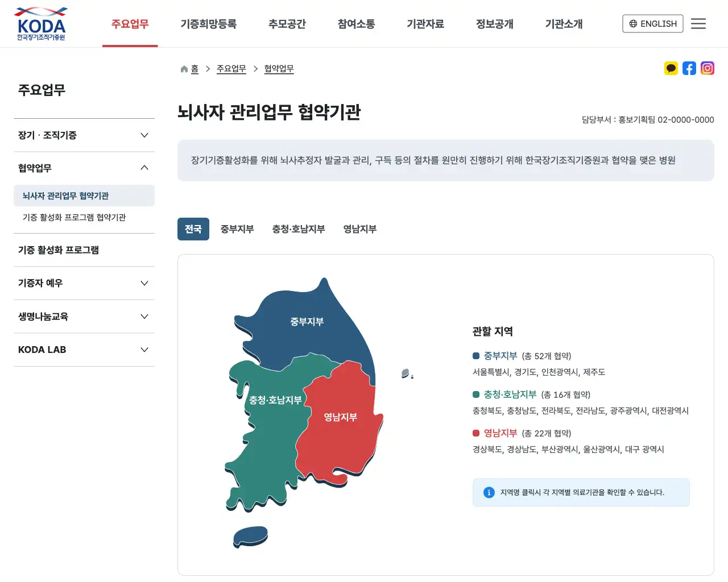Screen dimensions: 728x582
Task: Click the red 영남지부 legend swatch
Action: coord(476,433)
